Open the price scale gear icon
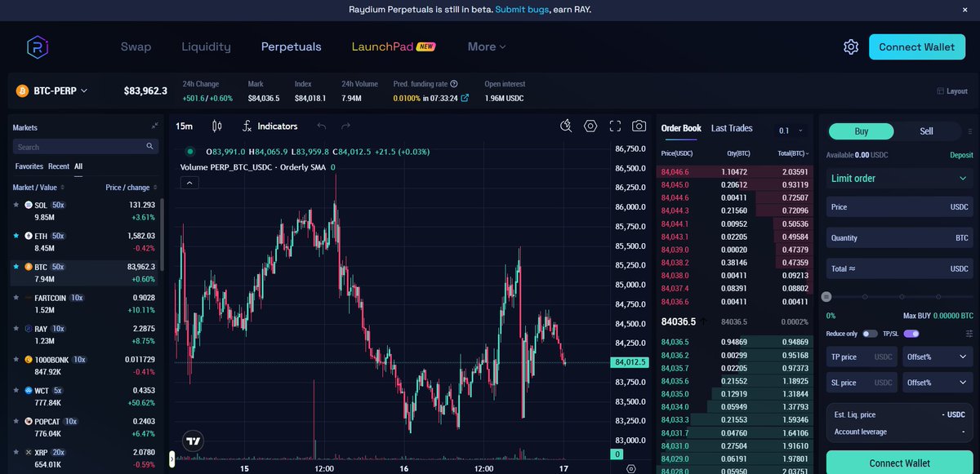This screenshot has width=980, height=474. tap(630, 469)
